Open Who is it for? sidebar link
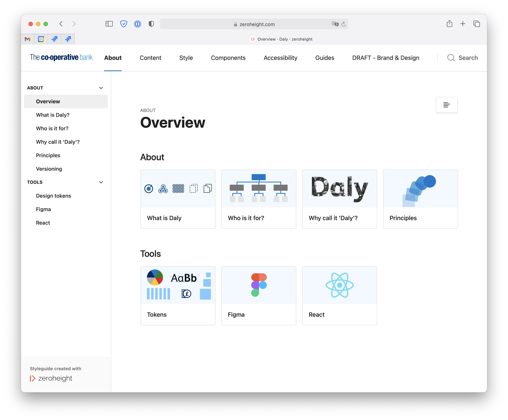 pyautogui.click(x=52, y=128)
